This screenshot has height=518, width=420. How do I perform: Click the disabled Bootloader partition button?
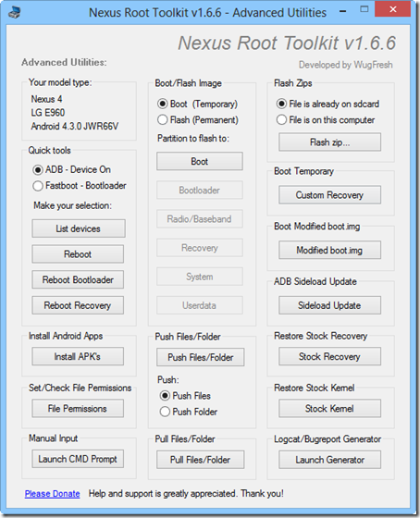pyautogui.click(x=200, y=190)
